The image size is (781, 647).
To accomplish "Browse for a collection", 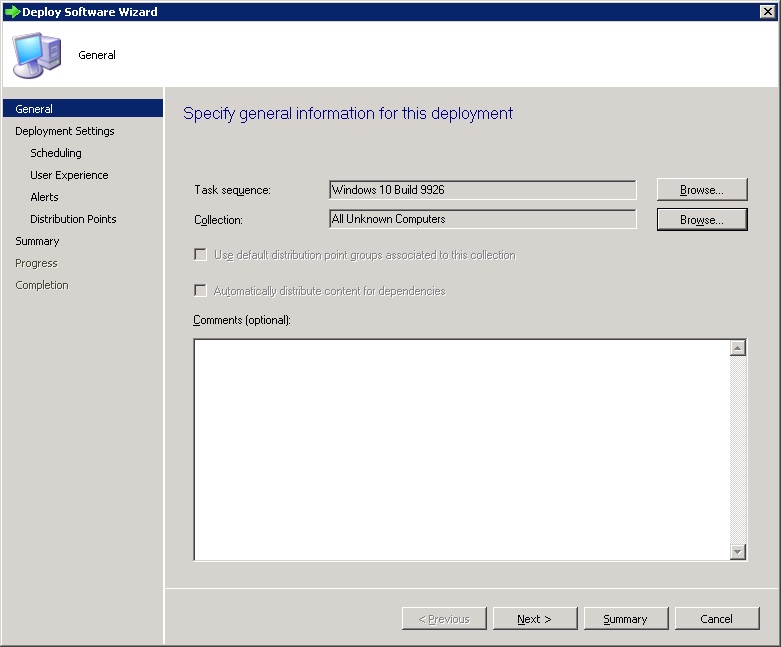I will click(701, 219).
